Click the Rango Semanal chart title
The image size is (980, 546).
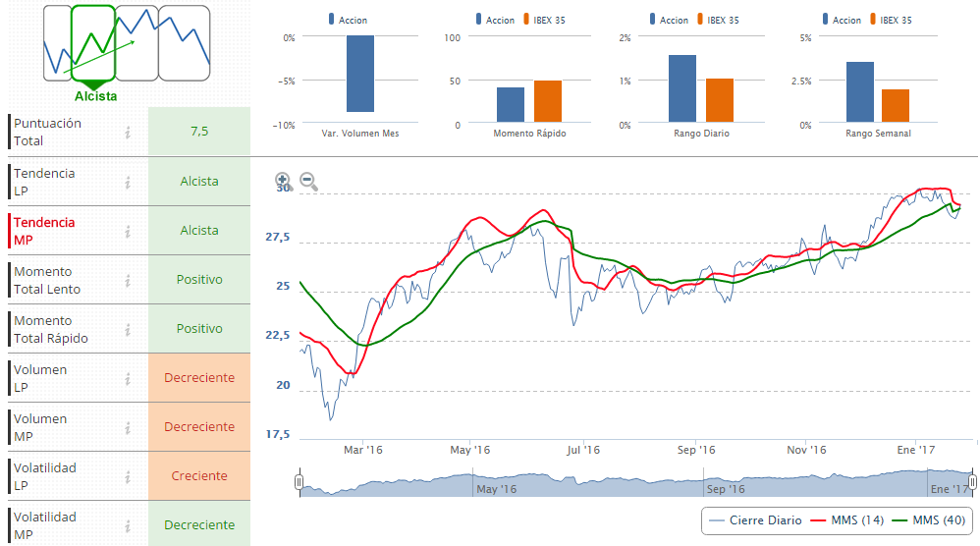pyautogui.click(x=878, y=134)
